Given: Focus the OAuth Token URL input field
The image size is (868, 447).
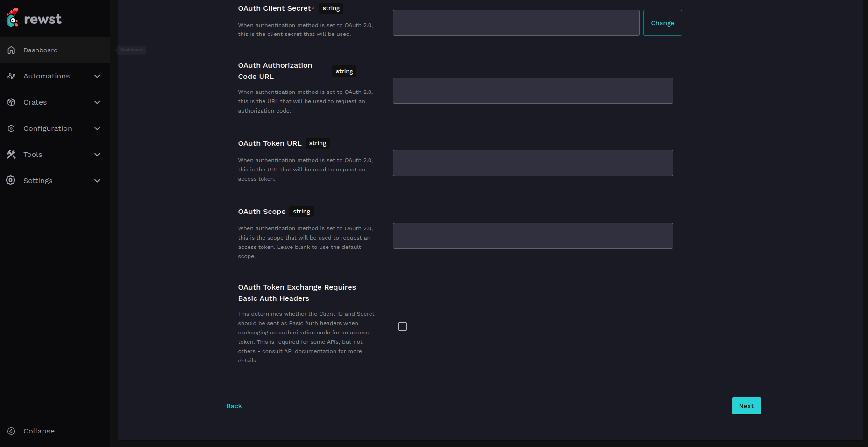Looking at the screenshot, I should click(x=533, y=163).
